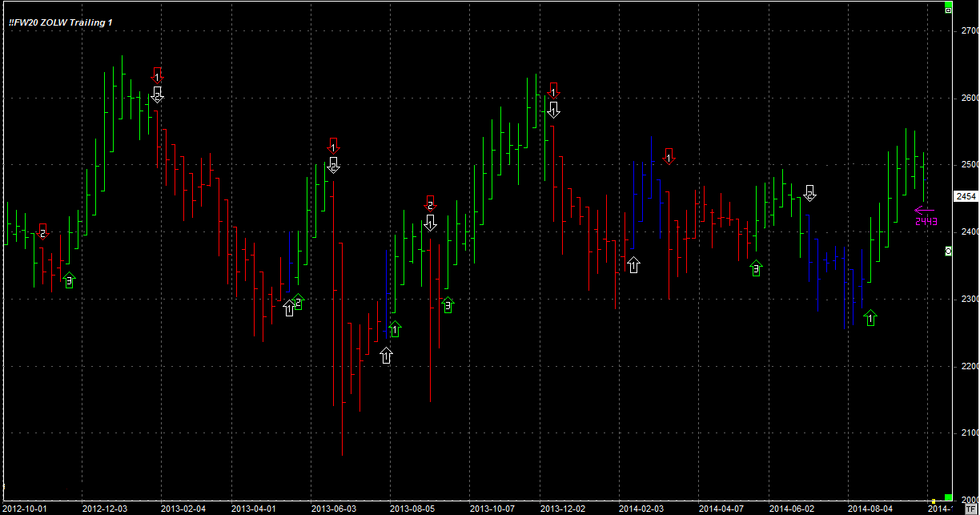Select the 2454 current price label
Image resolution: width=980 pixels, height=515 pixels.
tap(966, 196)
